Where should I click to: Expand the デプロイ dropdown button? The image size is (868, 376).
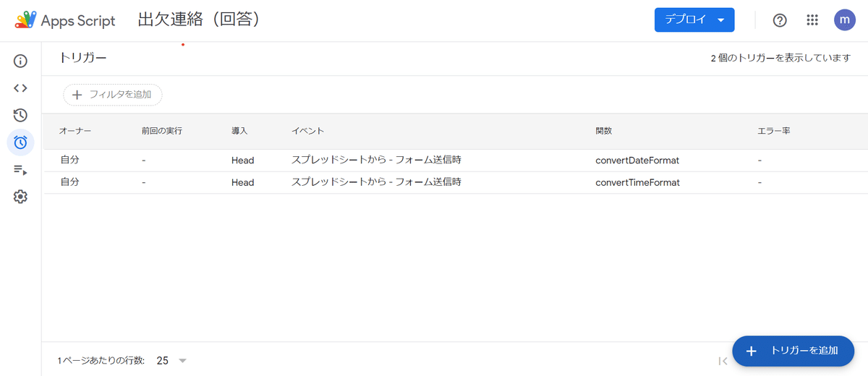pos(694,20)
